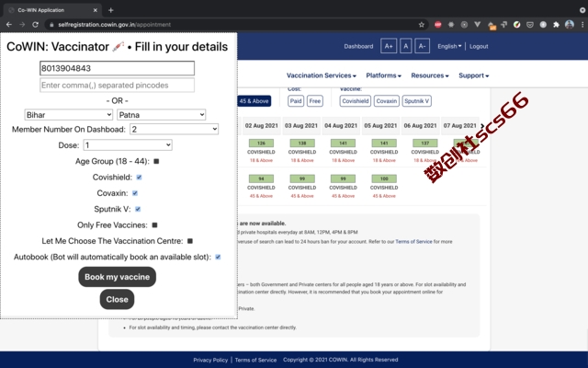Open the district dropdown showing Patna
588x368 pixels.
(x=162, y=114)
